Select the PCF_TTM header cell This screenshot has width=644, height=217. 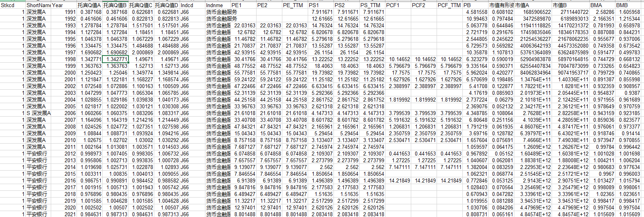click(x=450, y=5)
